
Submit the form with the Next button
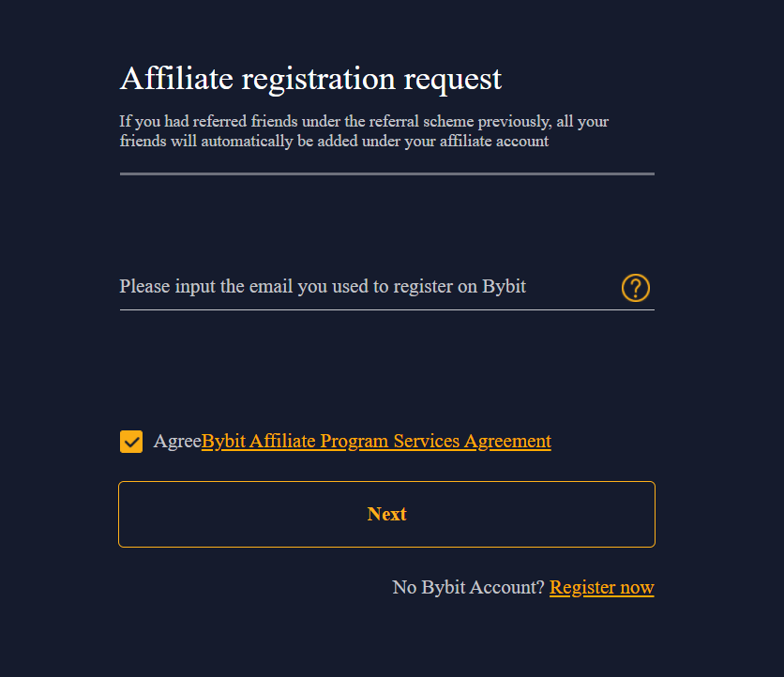click(x=386, y=514)
